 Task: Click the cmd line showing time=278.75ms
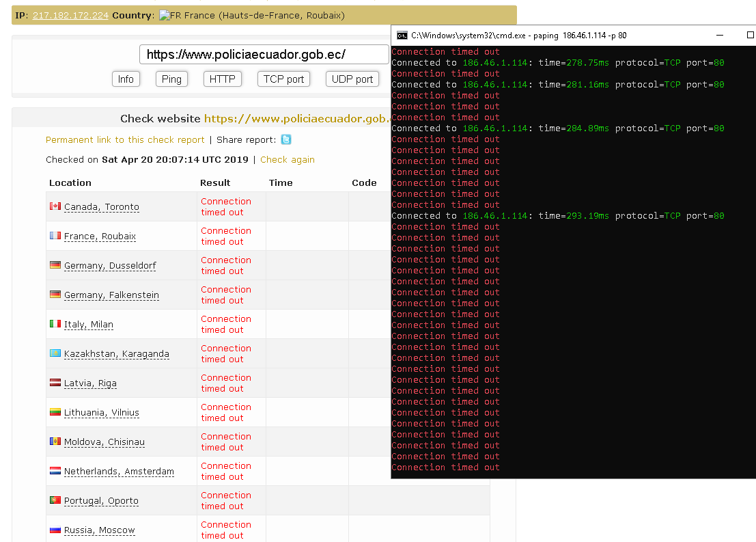(x=558, y=63)
